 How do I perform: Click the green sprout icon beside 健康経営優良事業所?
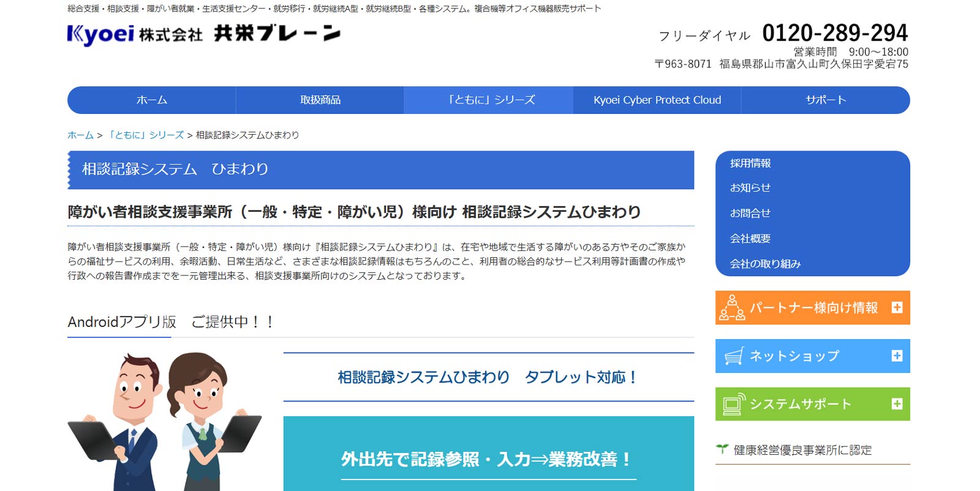pos(722,449)
